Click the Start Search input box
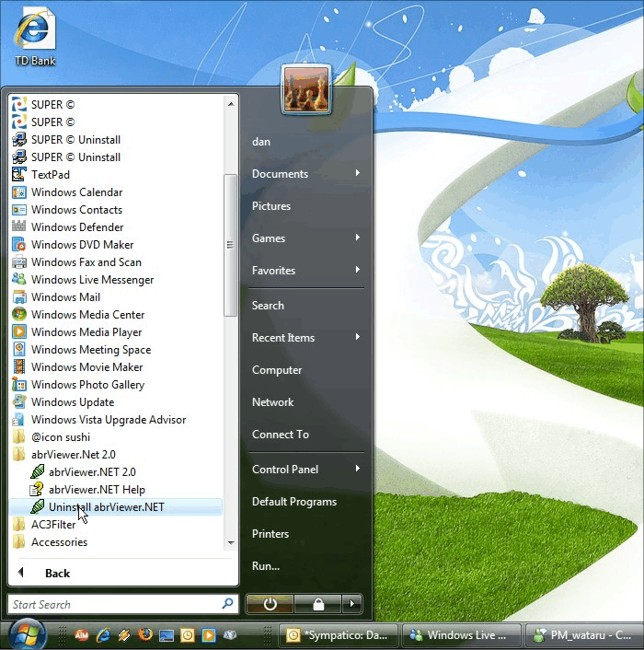 tap(114, 605)
